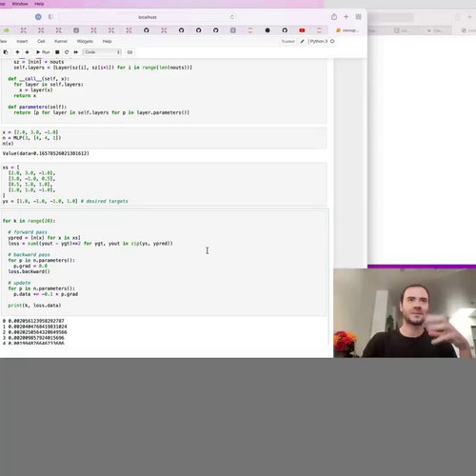
Task: Open the Widgets menu
Action: [85, 41]
